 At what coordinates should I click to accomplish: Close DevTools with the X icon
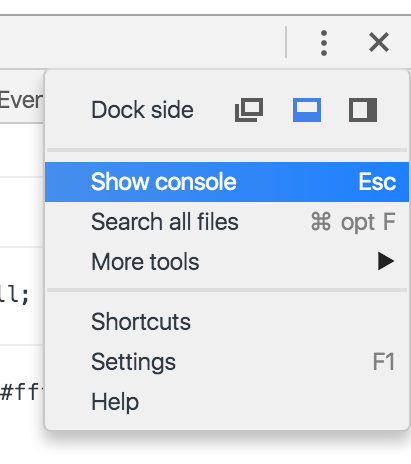click(379, 42)
